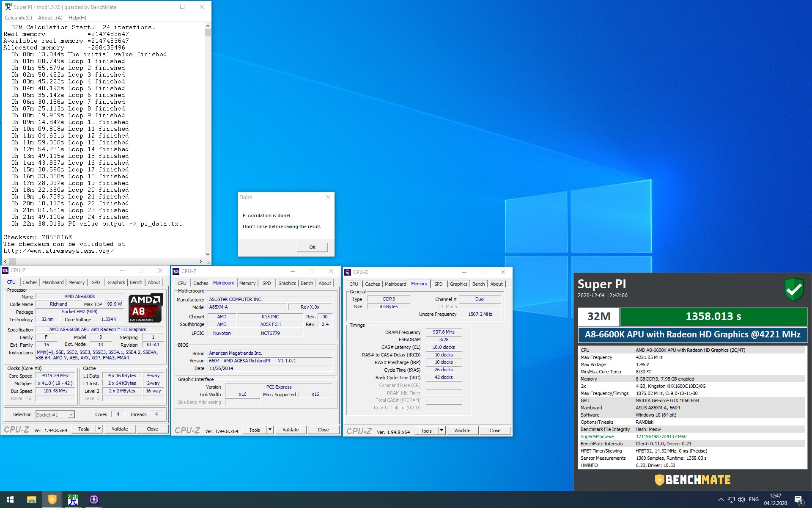Image resolution: width=812 pixels, height=508 pixels.
Task: Close the Finish dialog with X
Action: pos(328,197)
